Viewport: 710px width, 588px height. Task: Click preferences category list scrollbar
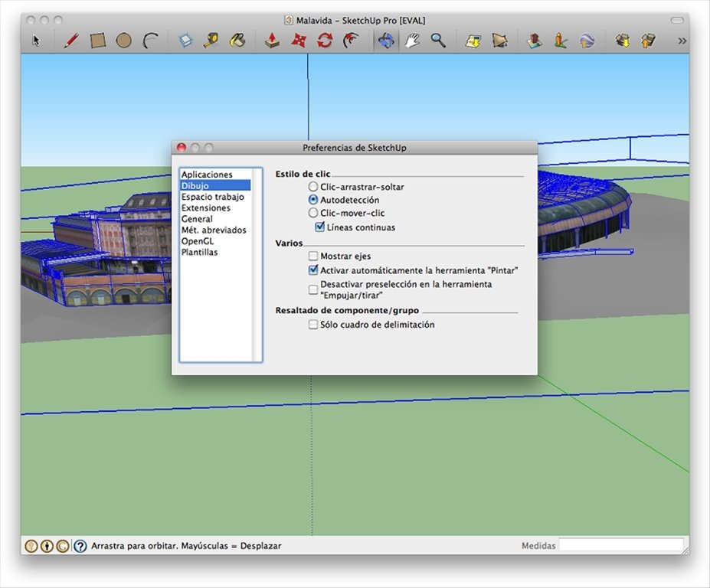click(257, 265)
